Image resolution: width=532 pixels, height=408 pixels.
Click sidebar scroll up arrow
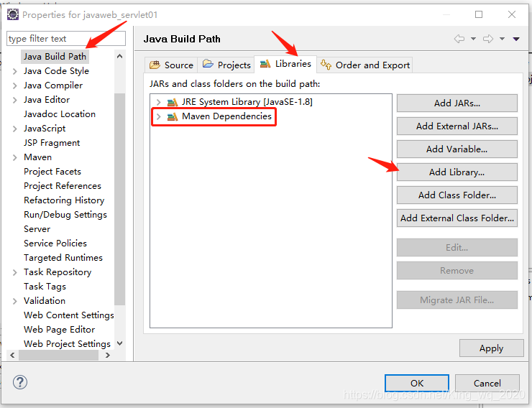click(119, 56)
